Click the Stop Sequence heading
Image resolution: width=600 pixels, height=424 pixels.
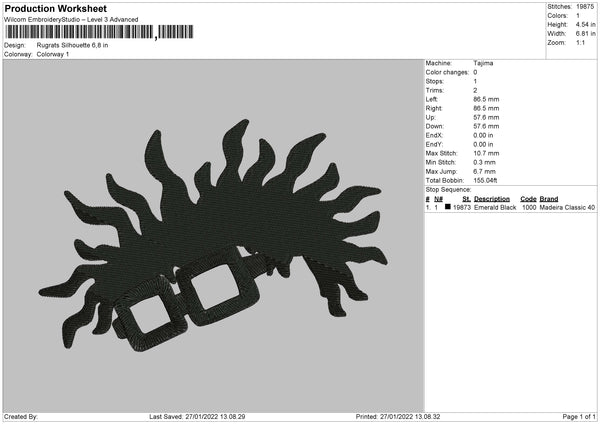[x=448, y=190]
